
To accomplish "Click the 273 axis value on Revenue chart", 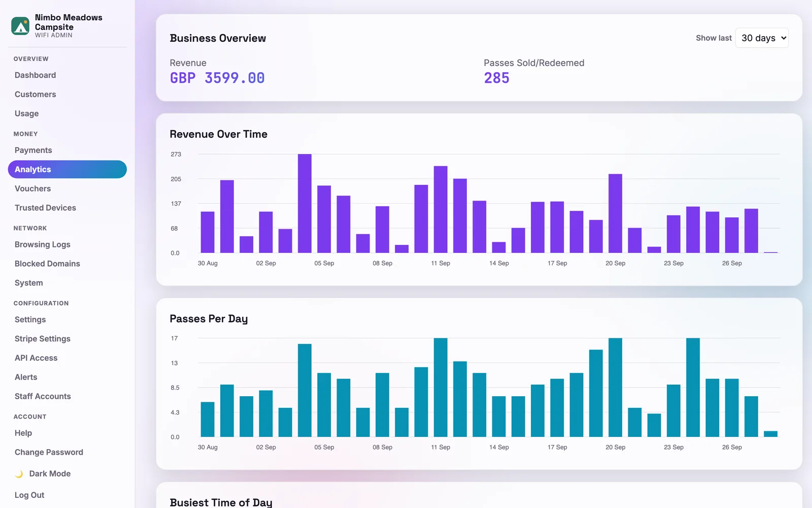I will click(x=176, y=154).
